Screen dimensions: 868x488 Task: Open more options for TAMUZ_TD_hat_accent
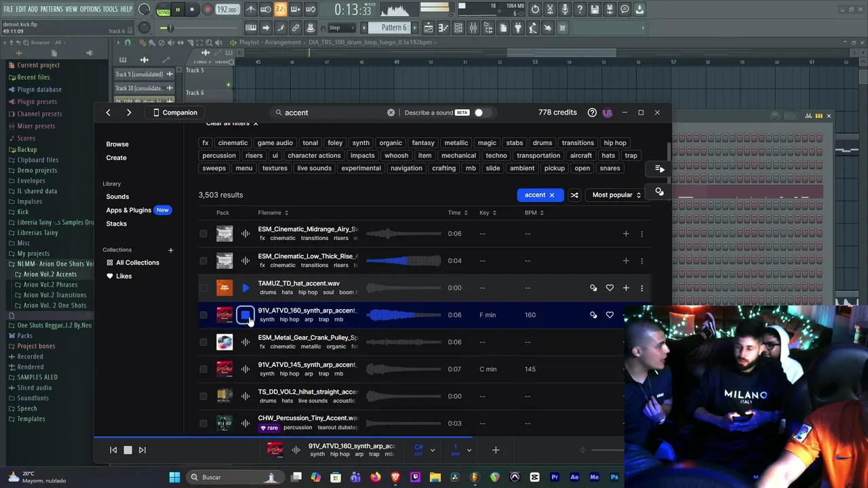[642, 288]
